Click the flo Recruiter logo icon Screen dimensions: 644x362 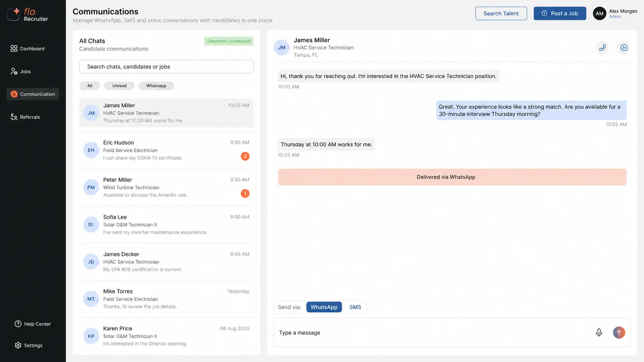coord(13,14)
